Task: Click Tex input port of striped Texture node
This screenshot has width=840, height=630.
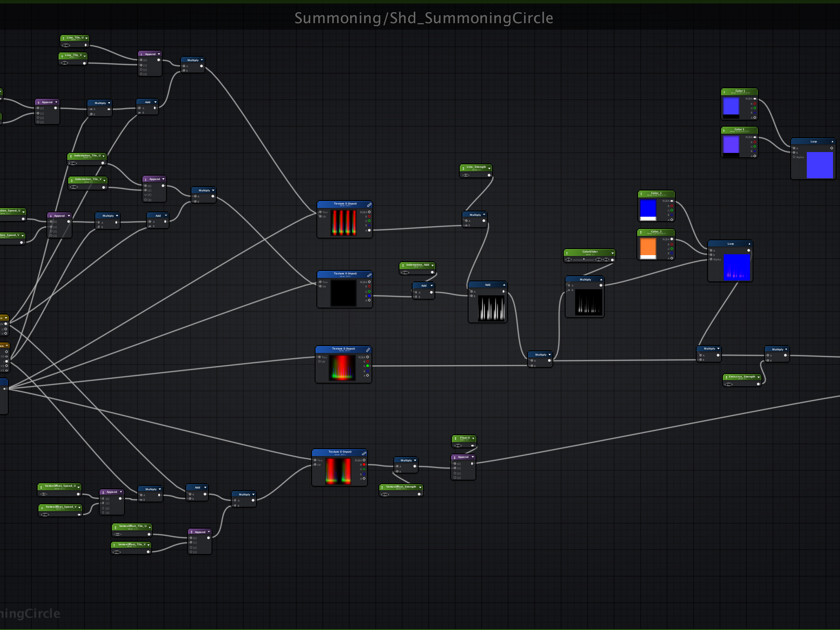Action: [x=320, y=212]
